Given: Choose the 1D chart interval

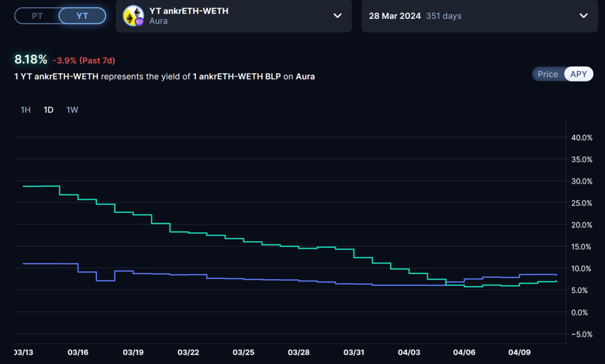Looking at the screenshot, I should tap(48, 110).
